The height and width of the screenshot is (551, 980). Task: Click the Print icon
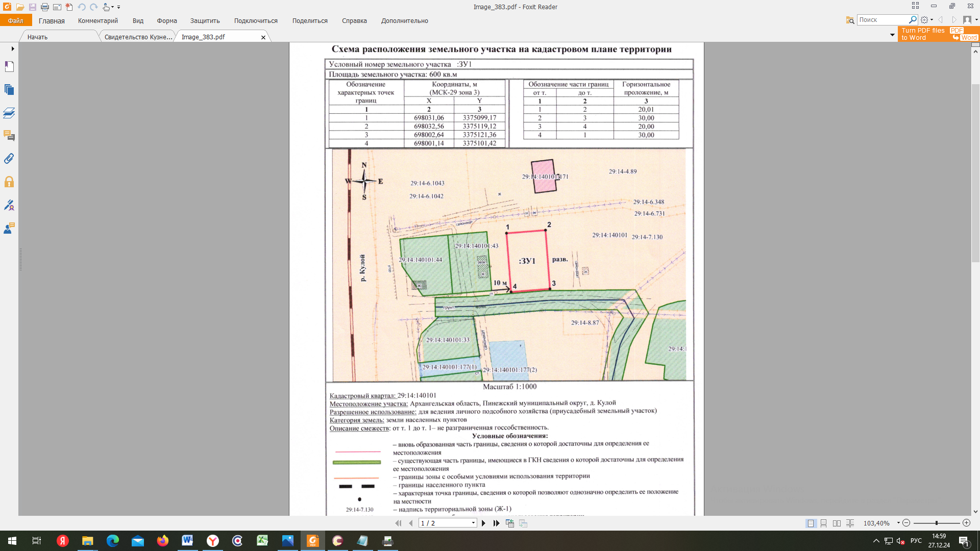click(x=44, y=7)
